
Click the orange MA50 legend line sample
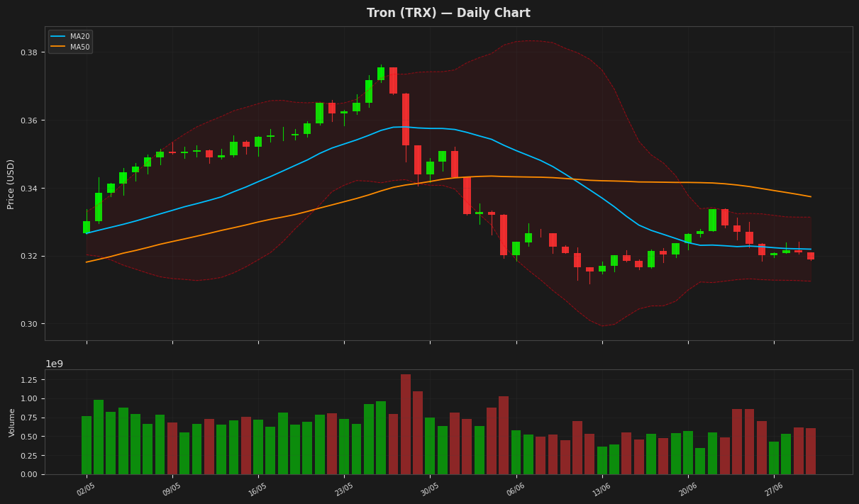58,47
